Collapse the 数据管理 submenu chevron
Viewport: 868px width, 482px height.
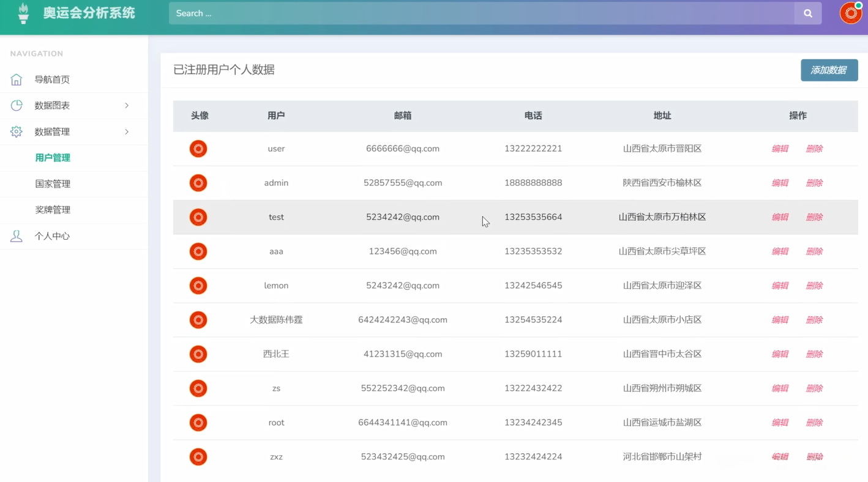coord(127,132)
